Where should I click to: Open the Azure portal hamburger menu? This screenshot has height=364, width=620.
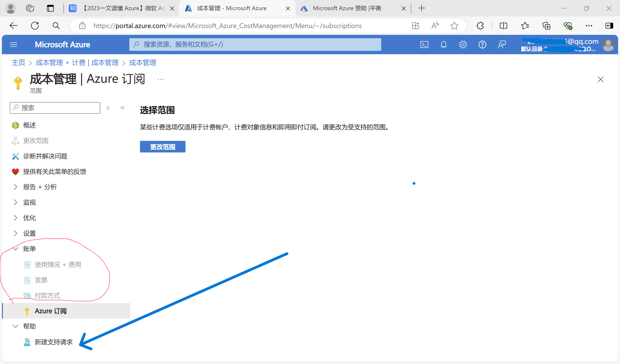pyautogui.click(x=14, y=45)
